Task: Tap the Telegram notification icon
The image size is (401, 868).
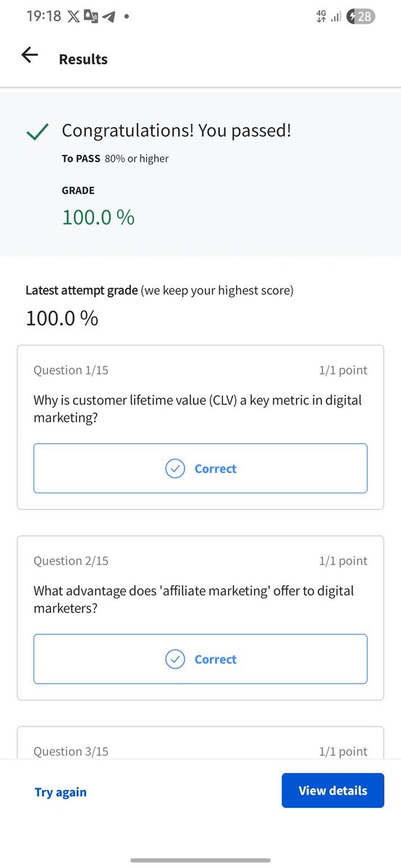Action: (109, 16)
